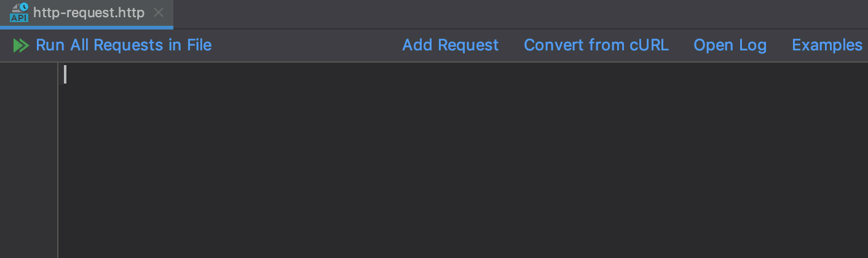
Task: Click the Run All Requests in File link
Action: (124, 45)
